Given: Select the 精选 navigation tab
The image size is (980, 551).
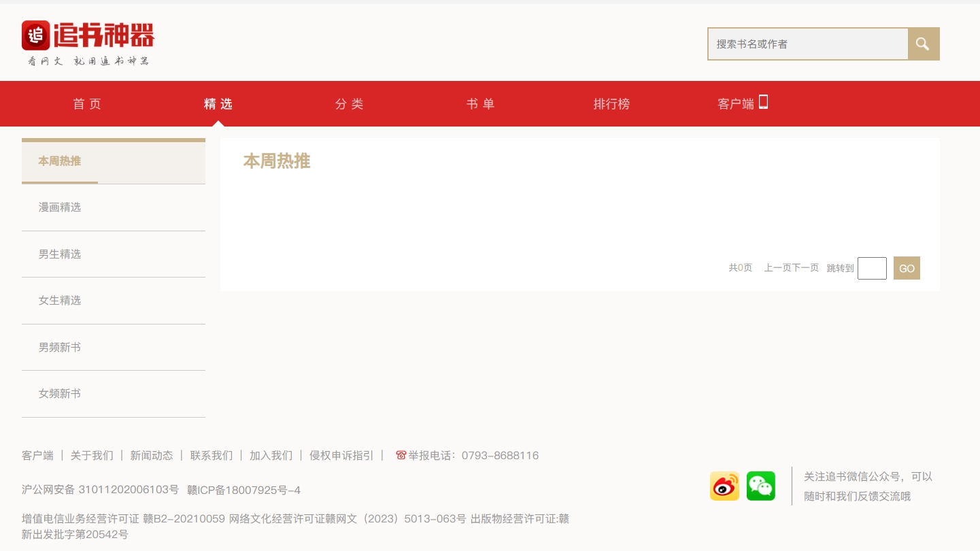Looking at the screenshot, I should point(218,104).
